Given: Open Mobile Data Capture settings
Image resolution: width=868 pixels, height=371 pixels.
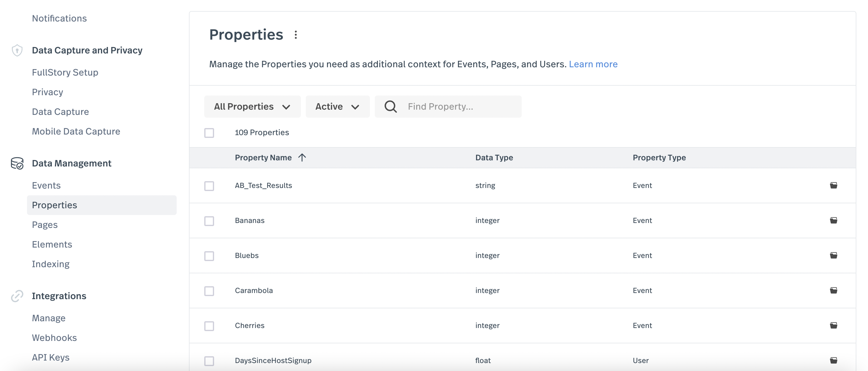Looking at the screenshot, I should click(x=76, y=131).
